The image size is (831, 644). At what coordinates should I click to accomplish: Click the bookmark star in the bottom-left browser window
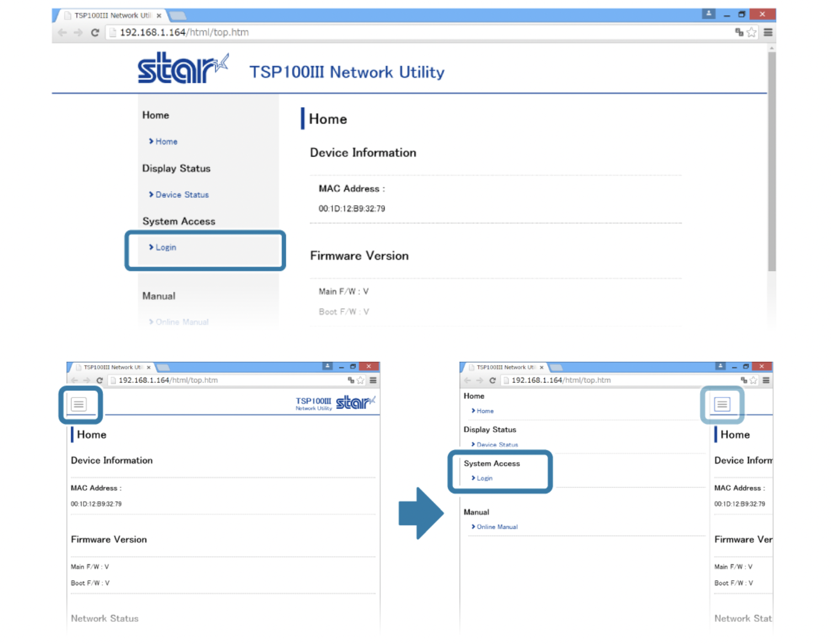click(360, 380)
